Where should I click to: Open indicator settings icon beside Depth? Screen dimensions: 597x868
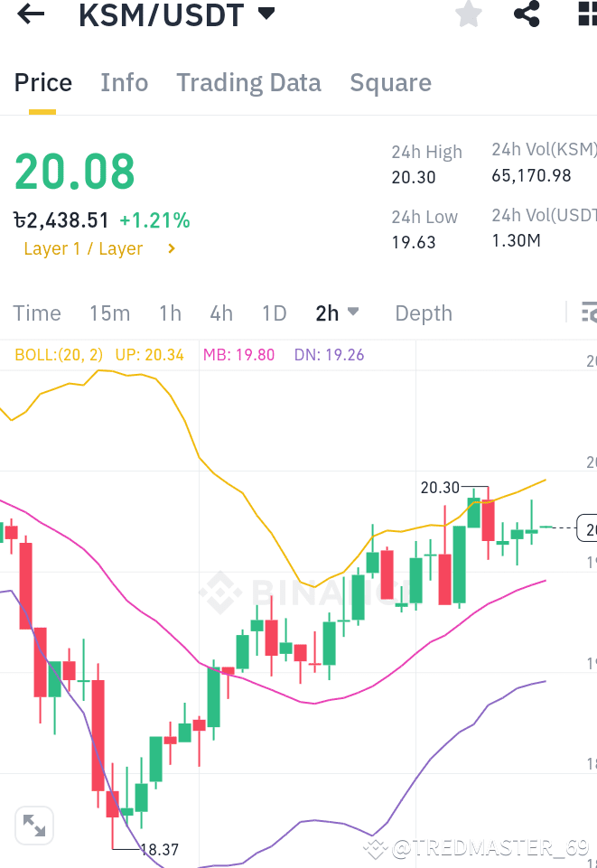[589, 313]
